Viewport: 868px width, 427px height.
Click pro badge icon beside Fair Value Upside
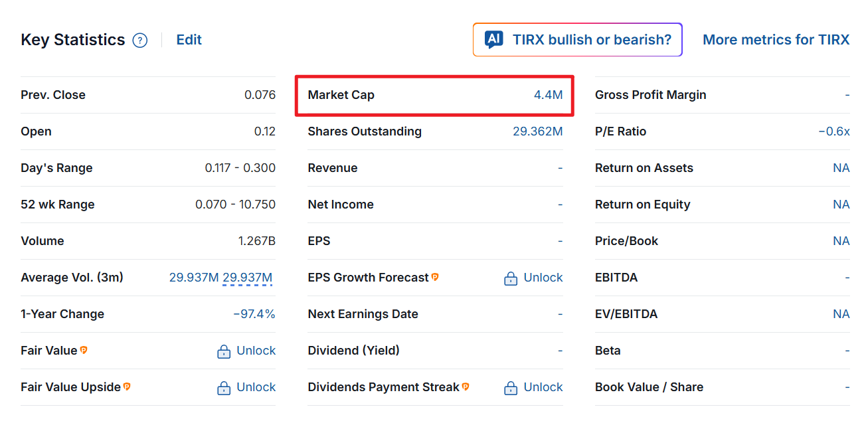coord(127,386)
